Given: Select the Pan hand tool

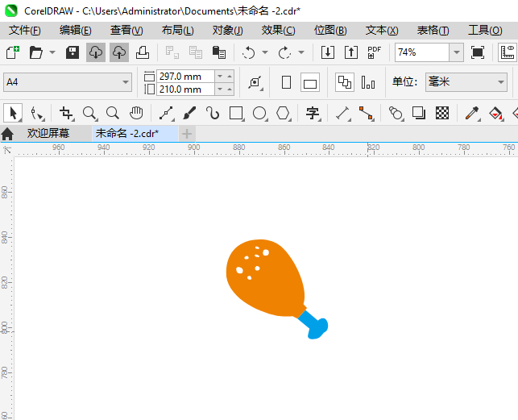Looking at the screenshot, I should pyautogui.click(x=136, y=113).
